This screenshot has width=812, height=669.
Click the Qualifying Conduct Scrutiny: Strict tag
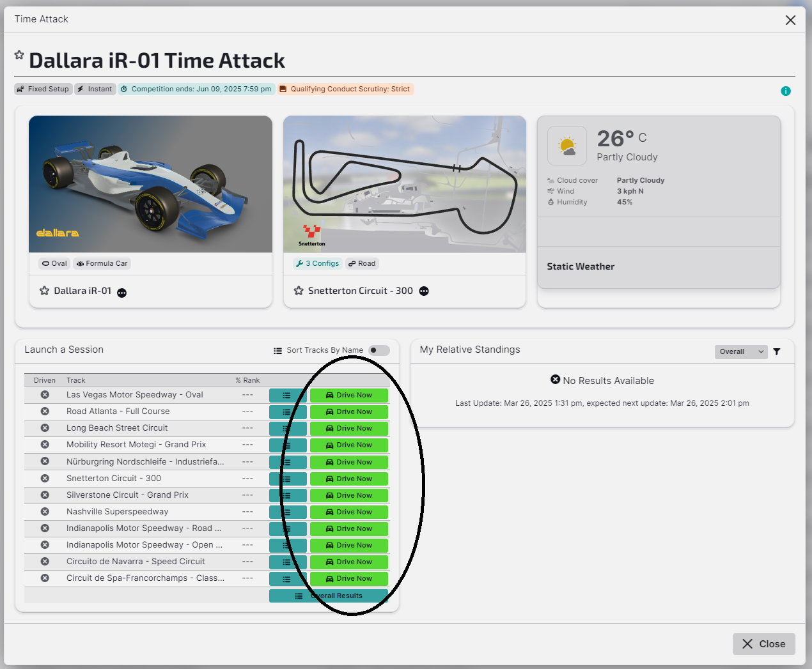tap(345, 89)
